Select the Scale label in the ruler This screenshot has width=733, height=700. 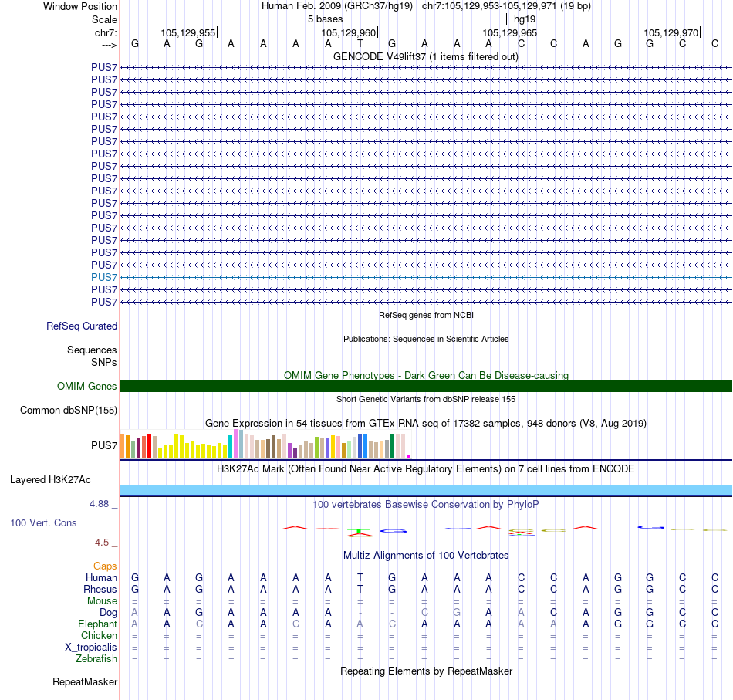click(104, 19)
